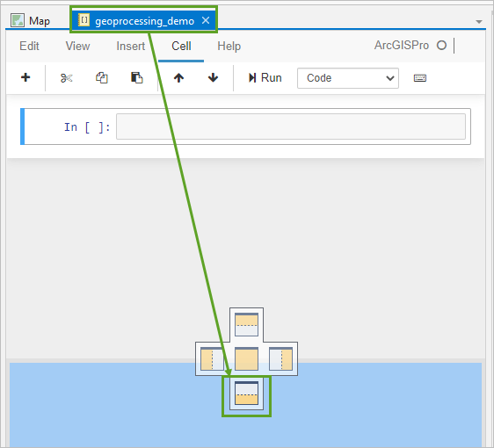The image size is (494, 448).
Task: Dock pane as center tabbed target
Action: click(246, 358)
